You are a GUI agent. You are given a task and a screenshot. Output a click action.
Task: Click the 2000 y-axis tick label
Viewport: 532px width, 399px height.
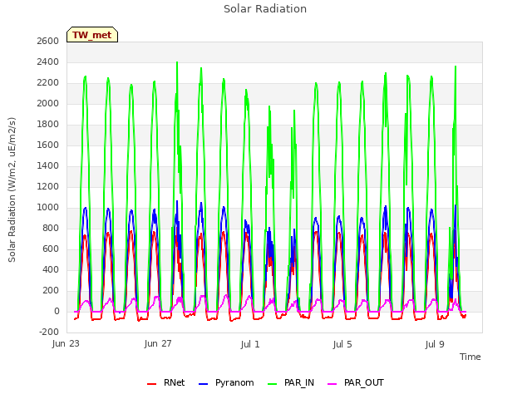pos(48,103)
